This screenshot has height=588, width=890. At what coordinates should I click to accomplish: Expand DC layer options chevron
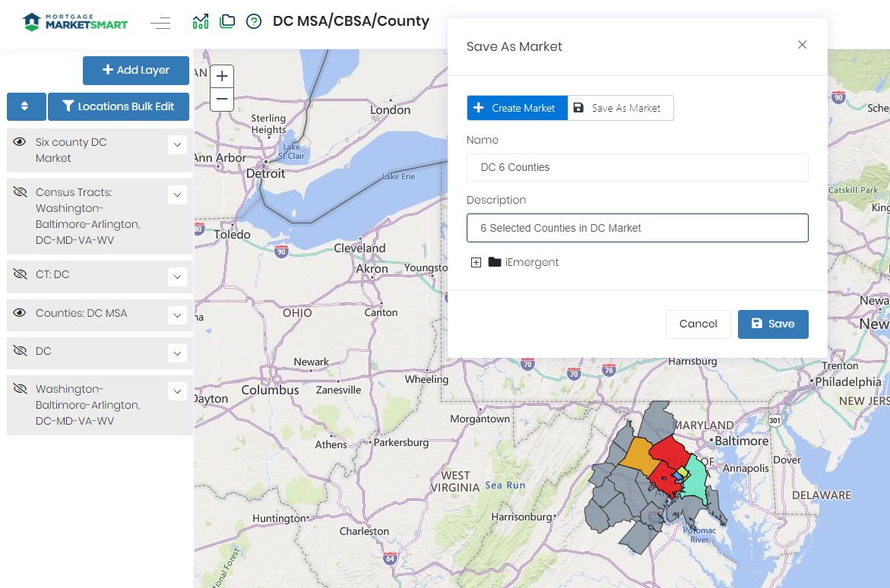coord(177,353)
